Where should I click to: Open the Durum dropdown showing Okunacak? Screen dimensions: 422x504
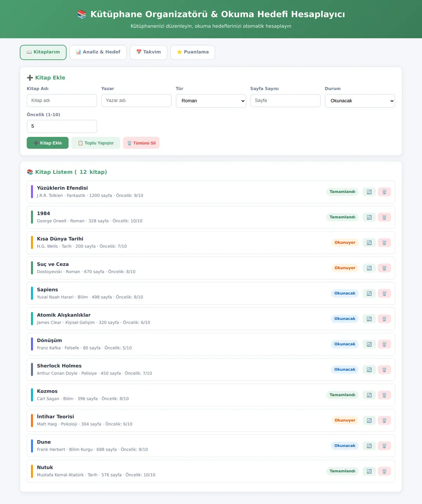360,101
